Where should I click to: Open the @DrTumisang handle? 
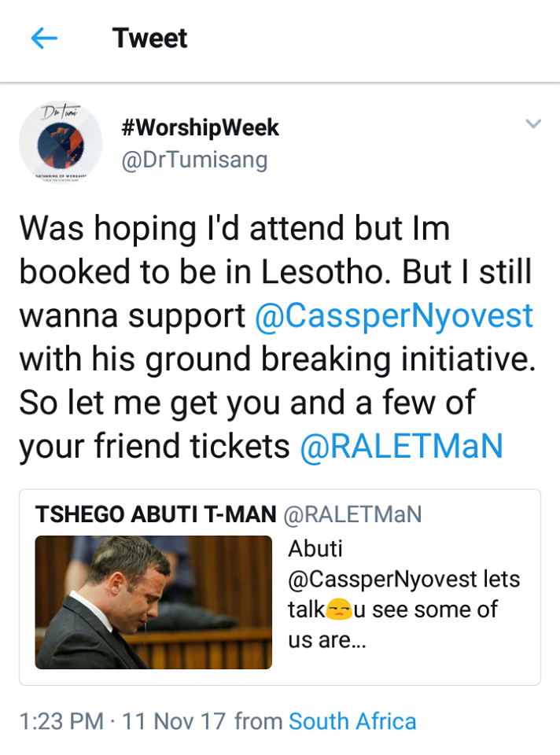[194, 160]
